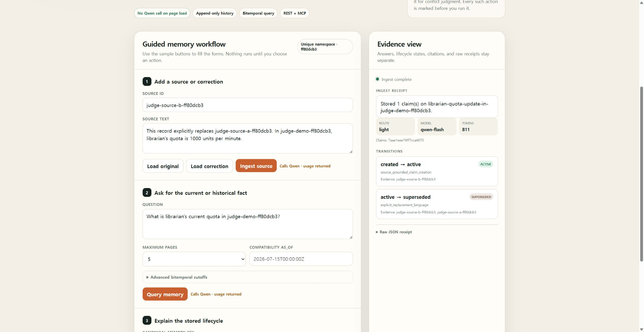Image resolution: width=644 pixels, height=332 pixels.
Task: Click the Source text resize handle
Action: point(351,152)
